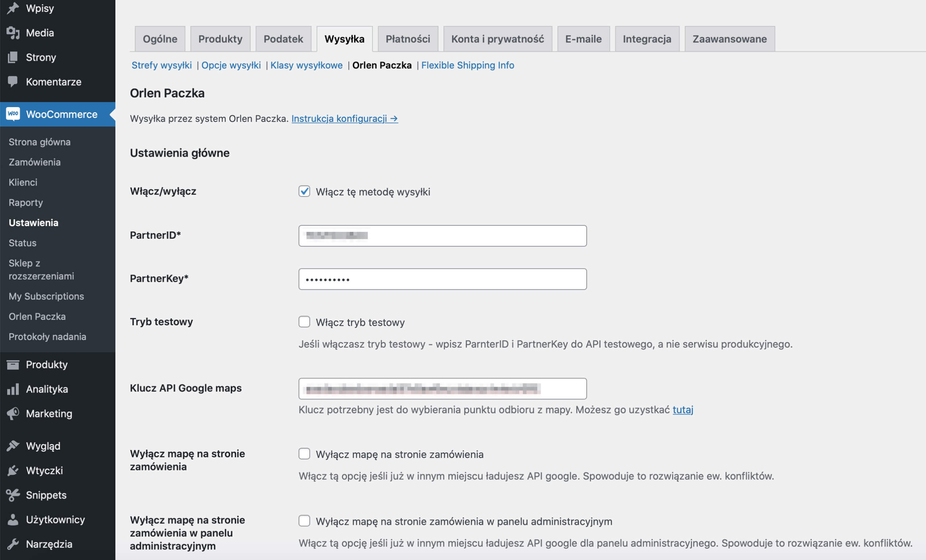This screenshot has height=560, width=926.
Task: Open the Strefy wysyłki sub-link
Action: pyautogui.click(x=162, y=65)
